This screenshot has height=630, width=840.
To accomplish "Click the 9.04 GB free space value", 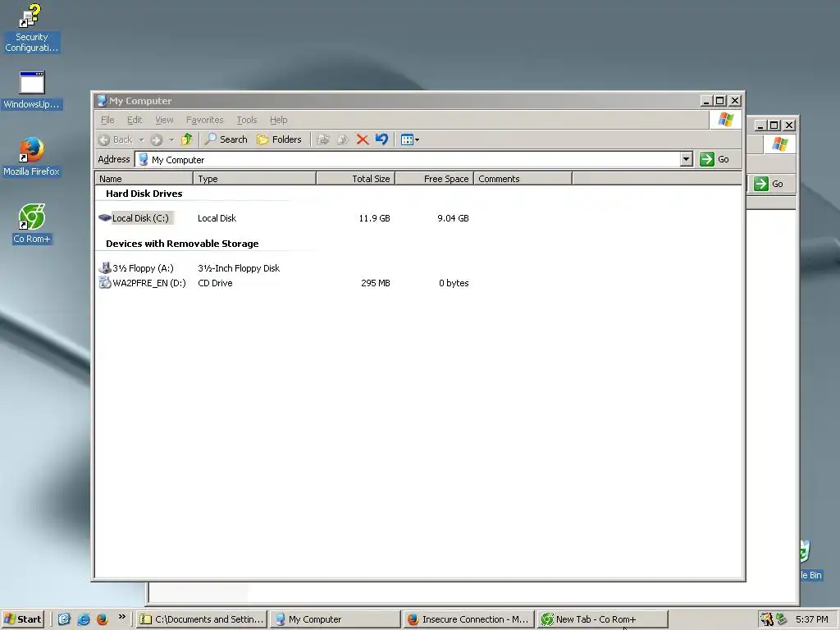I will tap(453, 218).
